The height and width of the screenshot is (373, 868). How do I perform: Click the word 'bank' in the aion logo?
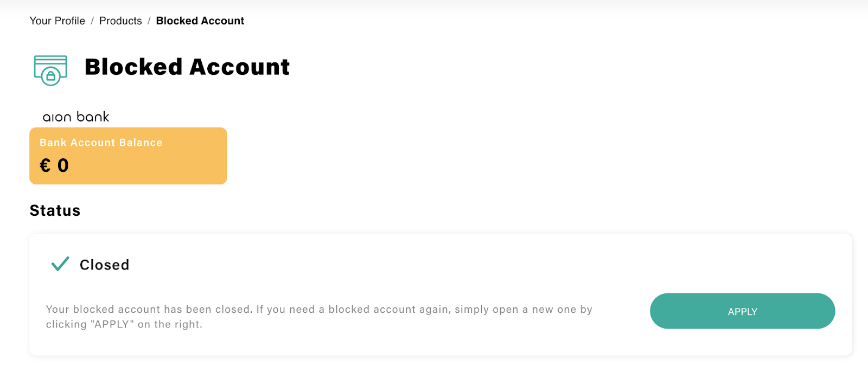pos(93,117)
